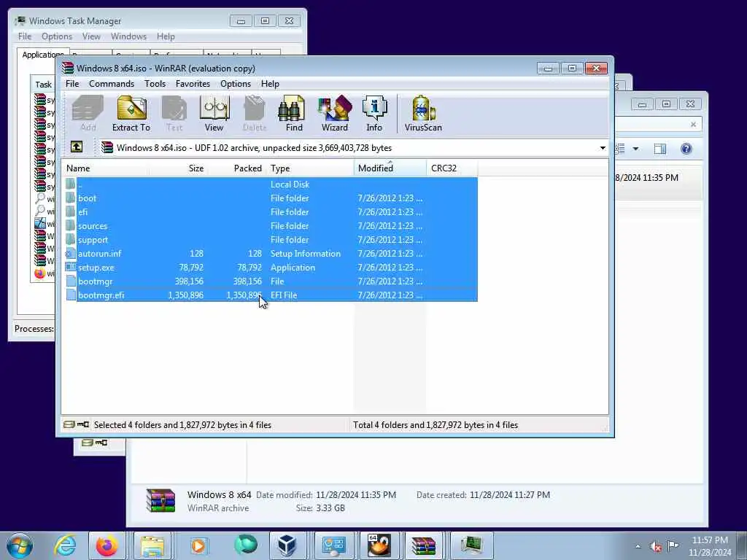Click Help icon in Explorer window
The width and height of the screenshot is (747, 560).
686,149
